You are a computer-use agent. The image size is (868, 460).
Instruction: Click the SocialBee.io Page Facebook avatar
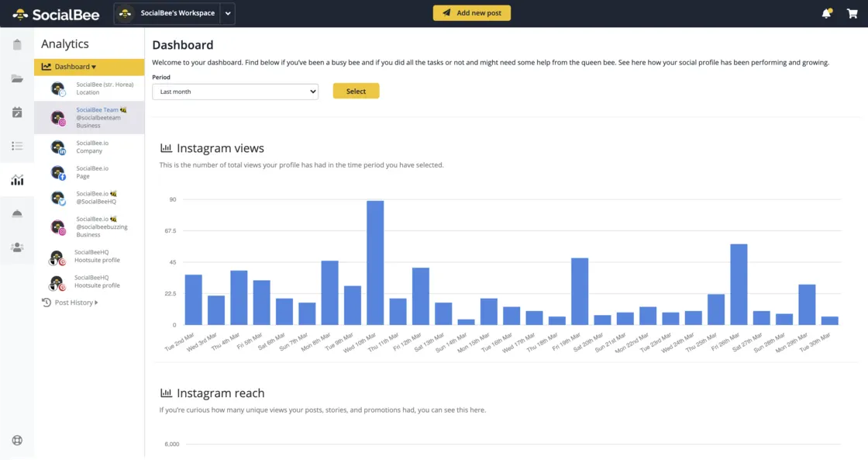57,173
